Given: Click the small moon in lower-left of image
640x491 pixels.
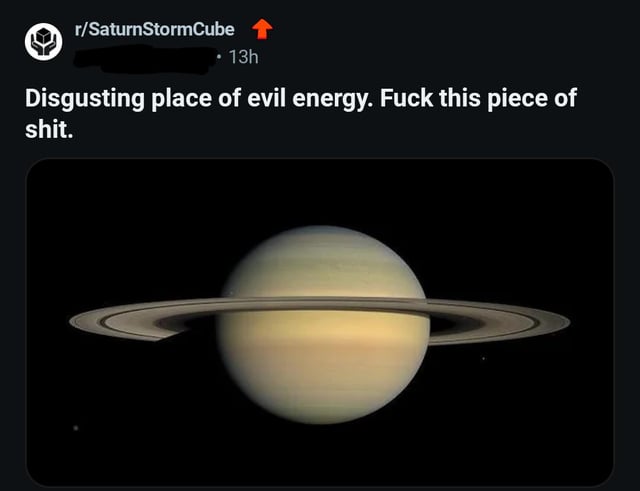Looking at the screenshot, I should click(x=76, y=428).
